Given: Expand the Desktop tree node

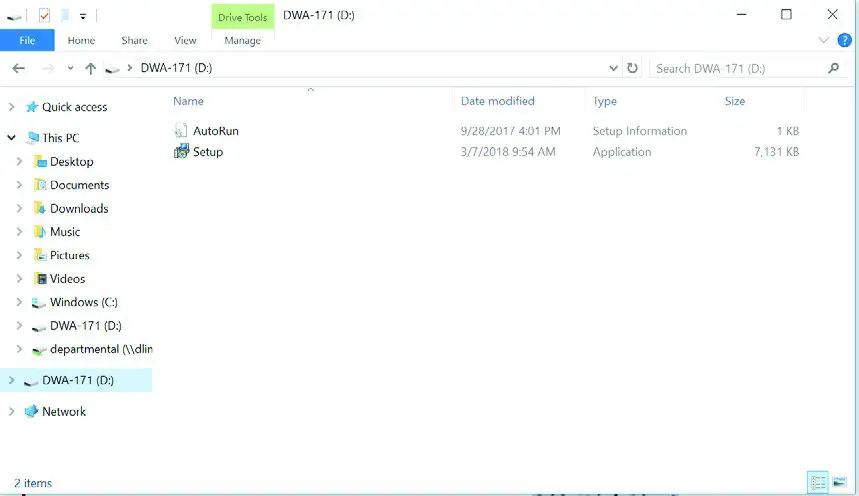Looking at the screenshot, I should coord(19,162).
